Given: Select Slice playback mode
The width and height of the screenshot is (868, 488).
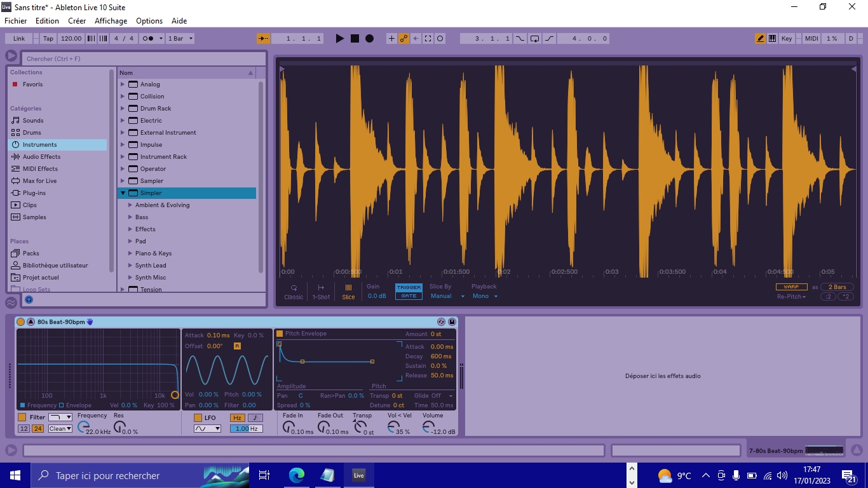Looking at the screenshot, I should (348, 292).
